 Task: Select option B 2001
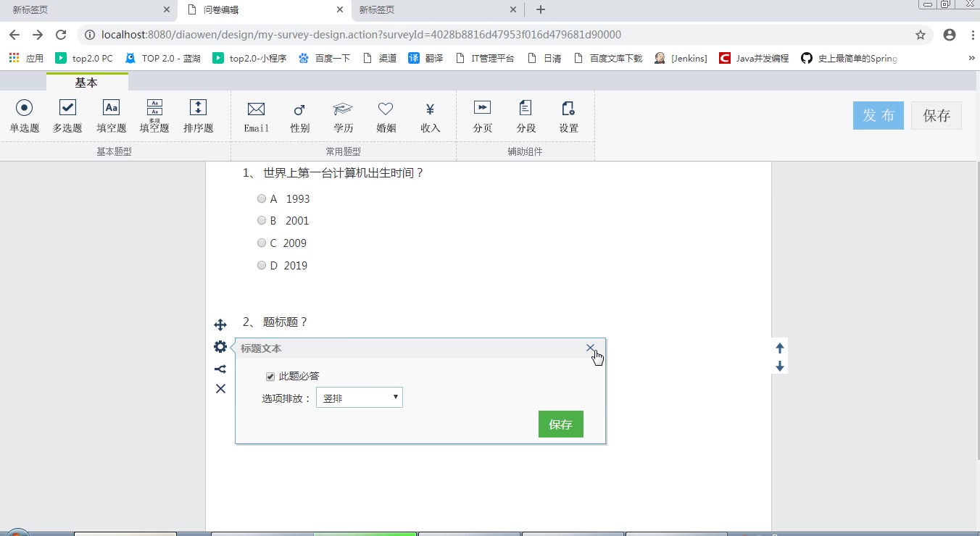(262, 220)
